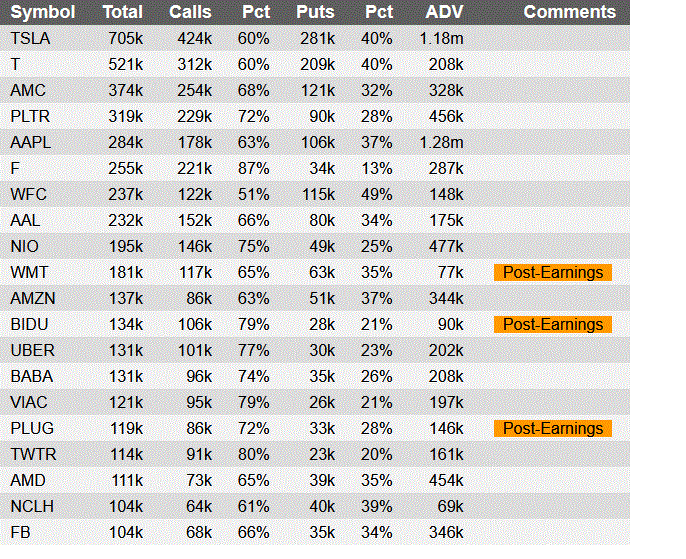Image resolution: width=686 pixels, height=559 pixels.
Task: Click the FB symbol in last row
Action: 20,532
